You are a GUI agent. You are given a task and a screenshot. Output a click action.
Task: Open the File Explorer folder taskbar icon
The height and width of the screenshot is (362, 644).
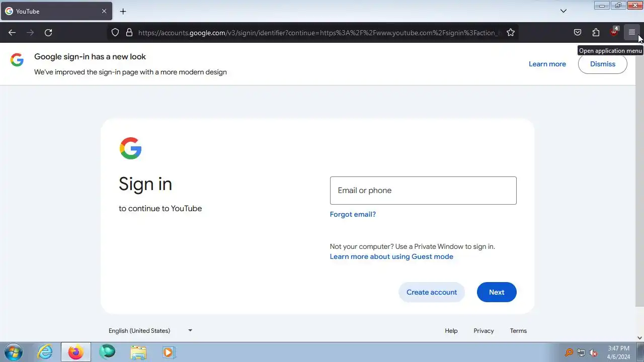138,352
